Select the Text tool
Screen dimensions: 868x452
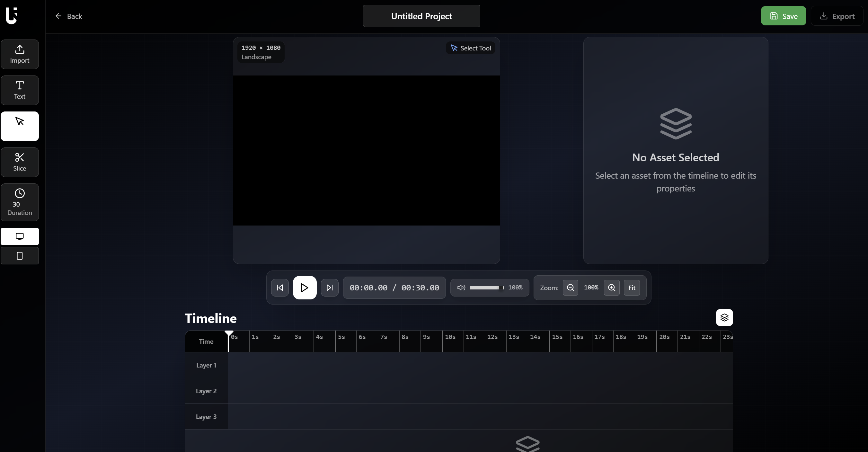click(20, 90)
